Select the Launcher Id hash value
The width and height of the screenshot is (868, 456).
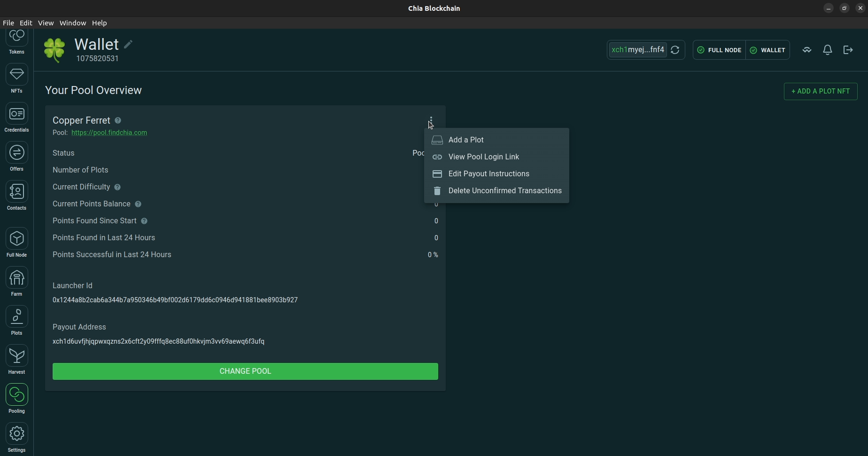click(175, 300)
